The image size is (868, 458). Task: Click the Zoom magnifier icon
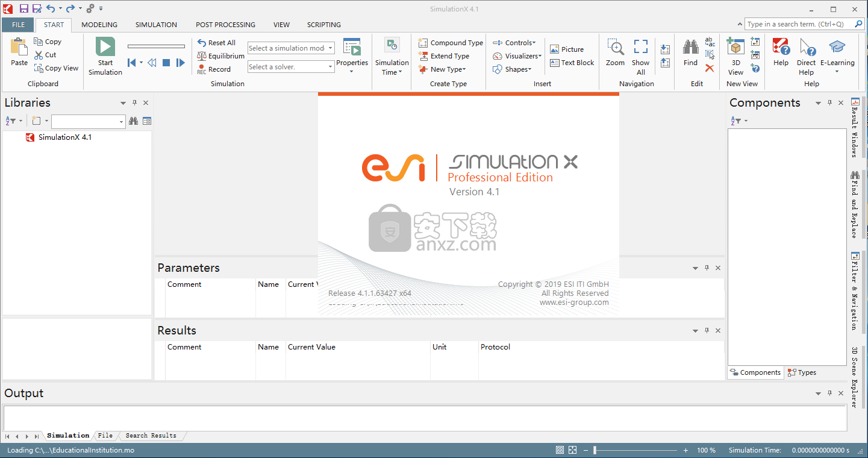[x=615, y=47]
